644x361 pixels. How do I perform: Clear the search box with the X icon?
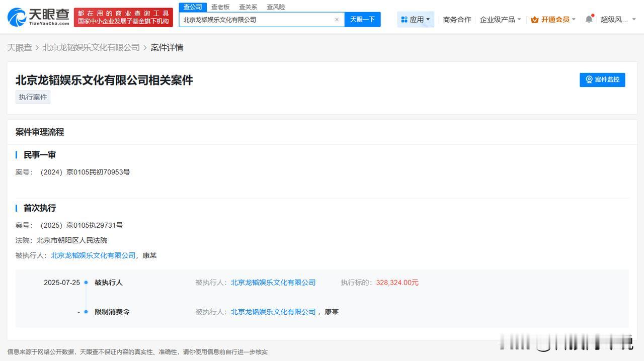click(337, 20)
